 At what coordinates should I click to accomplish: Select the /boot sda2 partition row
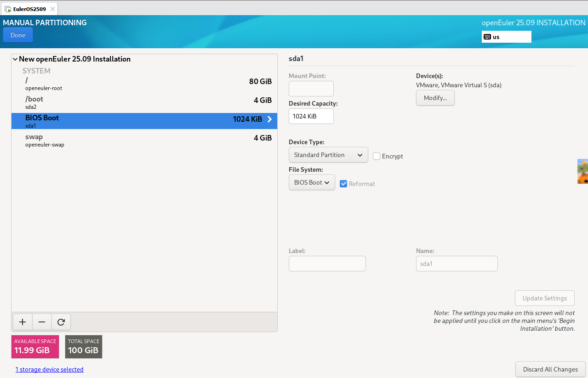point(144,102)
